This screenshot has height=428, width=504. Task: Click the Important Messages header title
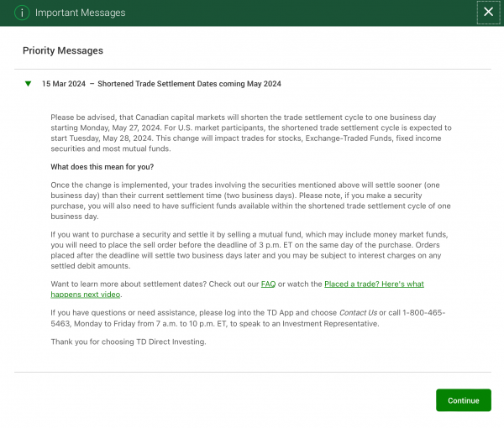[80, 13]
